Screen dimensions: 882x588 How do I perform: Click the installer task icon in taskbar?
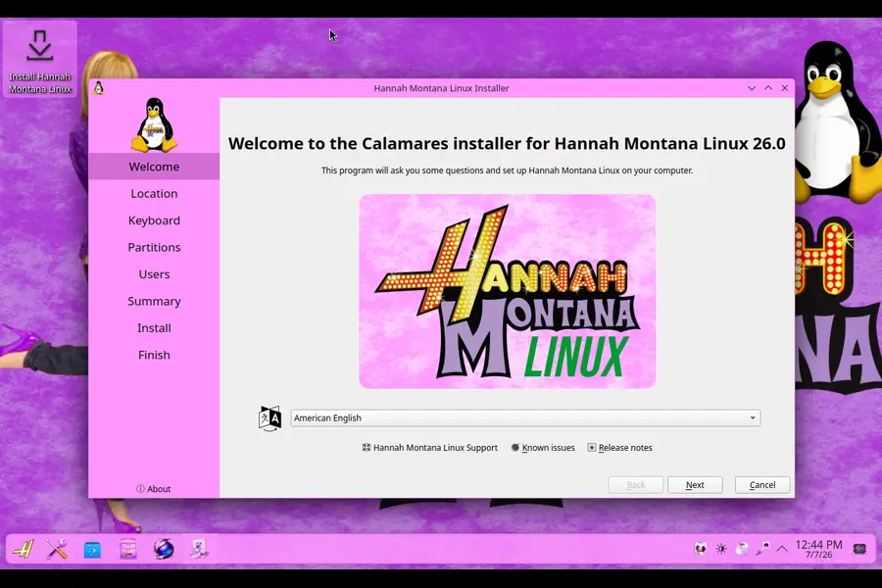coord(199,549)
